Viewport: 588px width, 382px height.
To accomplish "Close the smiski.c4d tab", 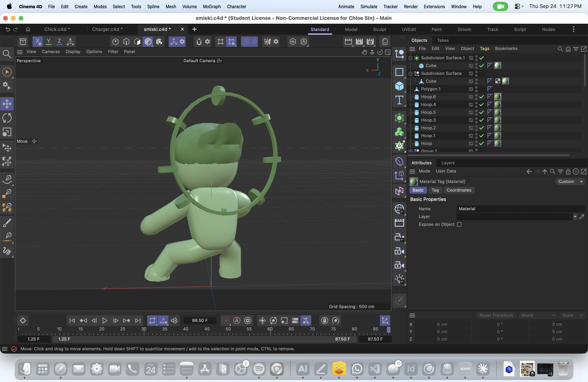I will coord(182,29).
